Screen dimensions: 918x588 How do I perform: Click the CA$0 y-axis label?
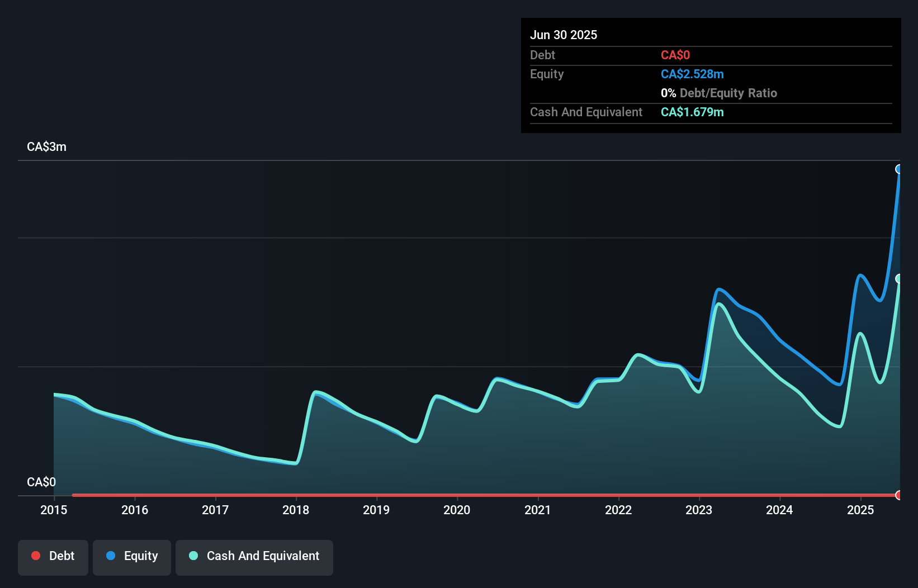coord(42,482)
